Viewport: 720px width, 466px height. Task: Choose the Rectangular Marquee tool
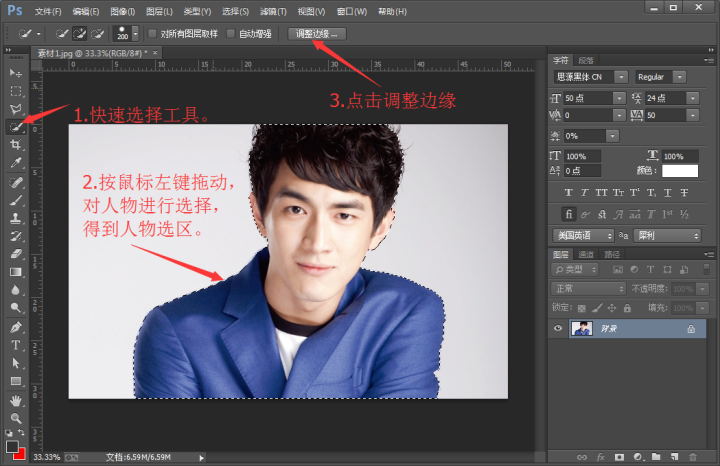click(x=16, y=91)
